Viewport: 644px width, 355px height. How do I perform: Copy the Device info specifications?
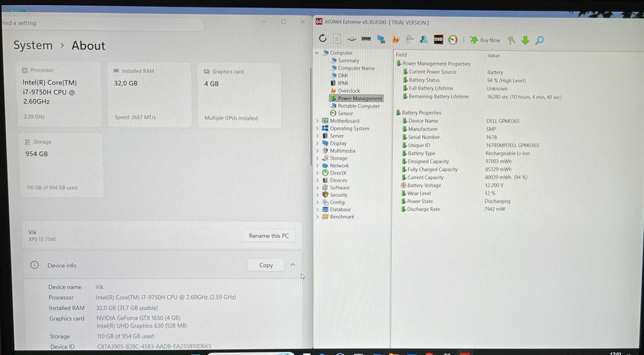point(266,265)
